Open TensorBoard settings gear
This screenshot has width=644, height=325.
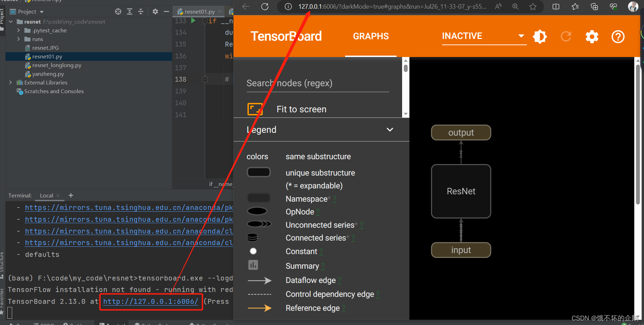[592, 36]
